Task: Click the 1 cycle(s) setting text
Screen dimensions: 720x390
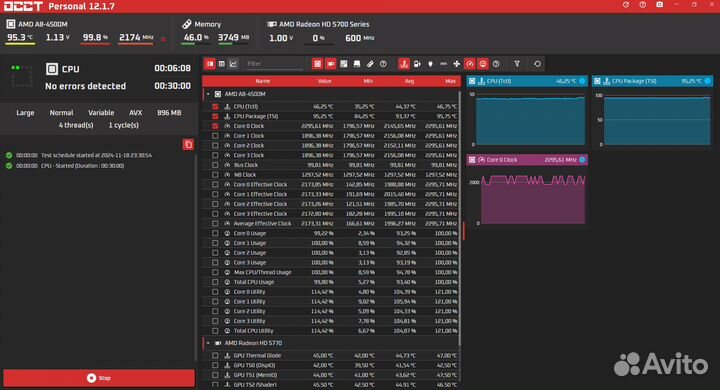Action: pyautogui.click(x=124, y=125)
